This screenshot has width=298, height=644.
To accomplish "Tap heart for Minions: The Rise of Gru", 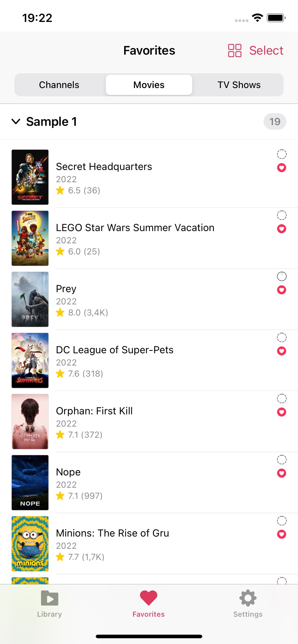I will [x=281, y=534].
